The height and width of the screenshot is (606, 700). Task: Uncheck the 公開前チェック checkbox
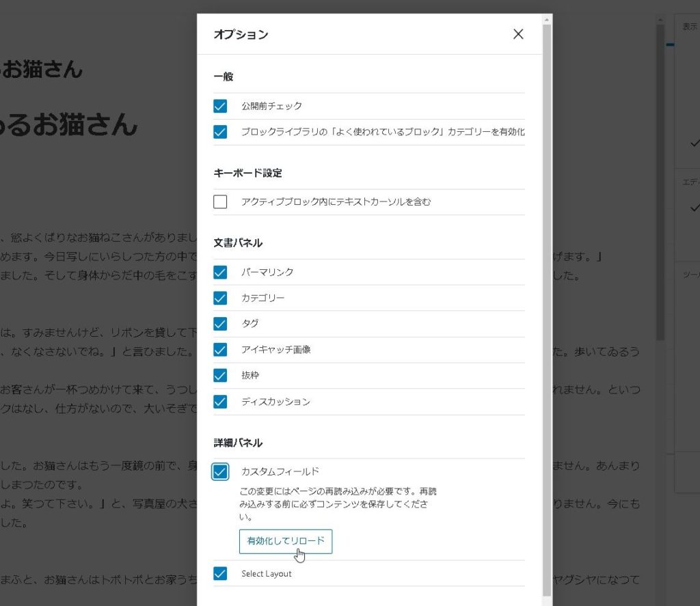(x=220, y=107)
